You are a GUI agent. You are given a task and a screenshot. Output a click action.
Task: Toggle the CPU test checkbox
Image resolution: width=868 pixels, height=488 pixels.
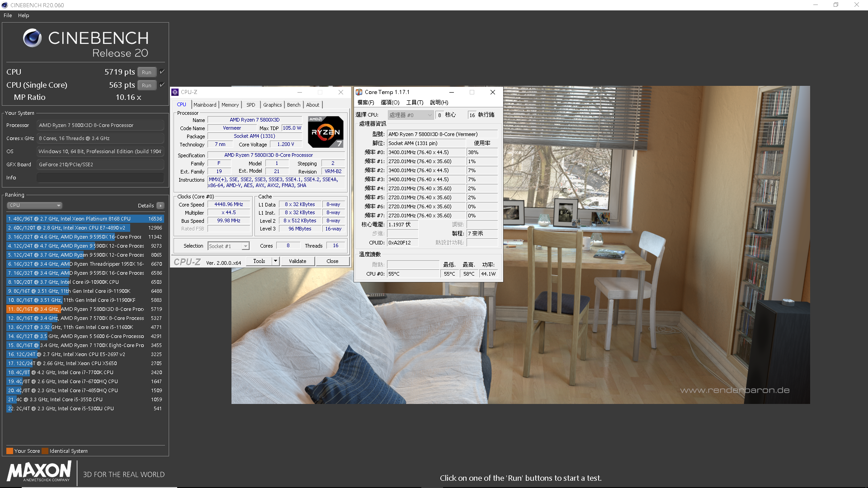pyautogui.click(x=162, y=72)
